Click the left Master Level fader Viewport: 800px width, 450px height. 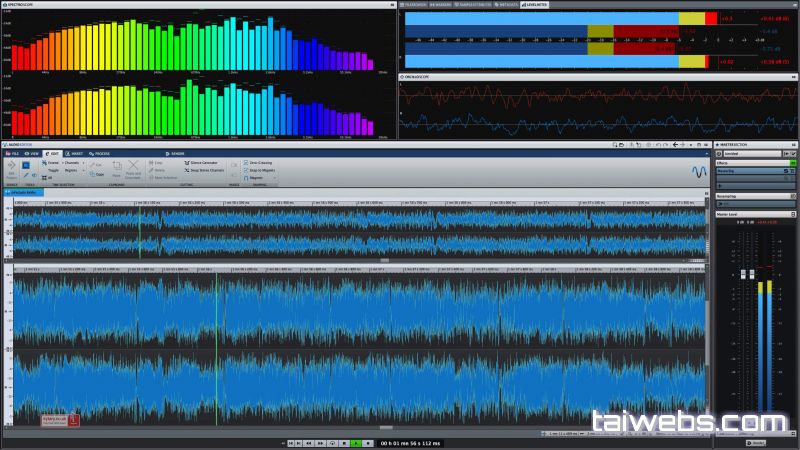(x=745, y=275)
